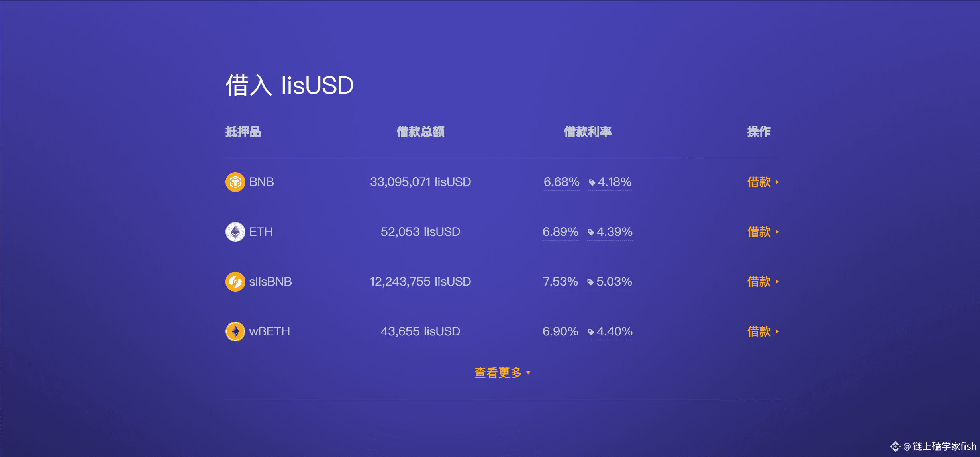Image resolution: width=980 pixels, height=457 pixels.
Task: Open the 借款 link for wBETH
Action: 763,331
